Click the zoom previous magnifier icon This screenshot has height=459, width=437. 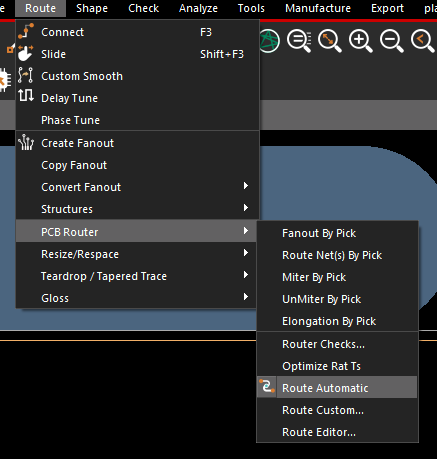point(423,41)
